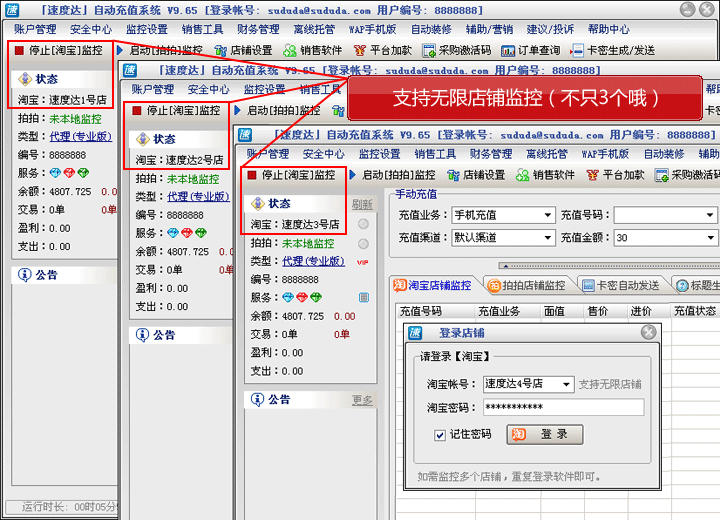Click the 登录 button in the login dialog
This screenshot has width=720, height=520.
545,434
